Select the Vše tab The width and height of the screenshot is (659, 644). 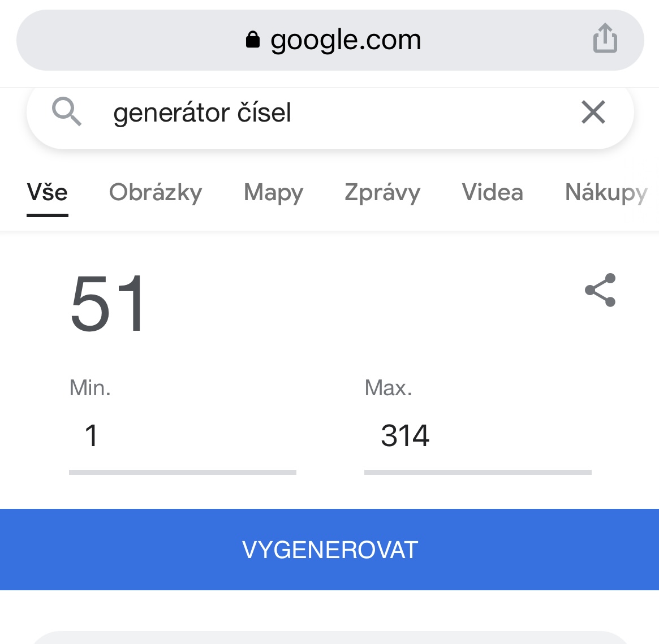[x=48, y=193]
